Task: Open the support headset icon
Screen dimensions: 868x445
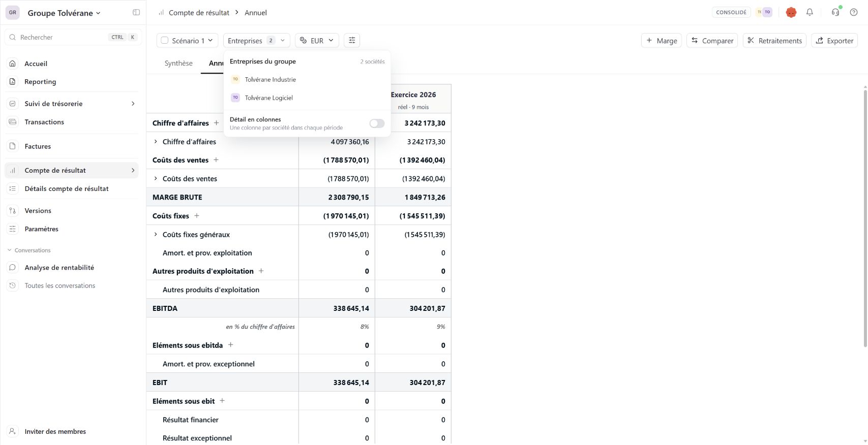Action: [835, 12]
